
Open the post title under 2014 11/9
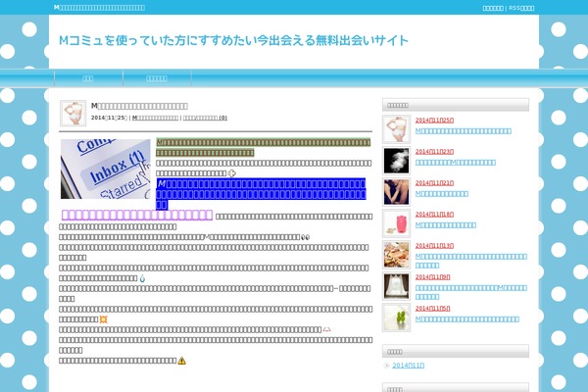click(471, 292)
